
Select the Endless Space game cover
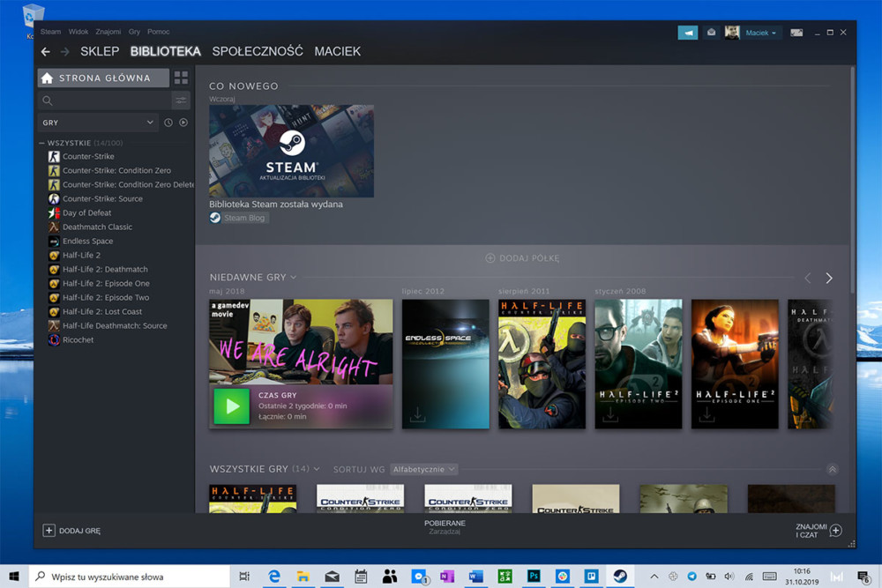pos(445,364)
